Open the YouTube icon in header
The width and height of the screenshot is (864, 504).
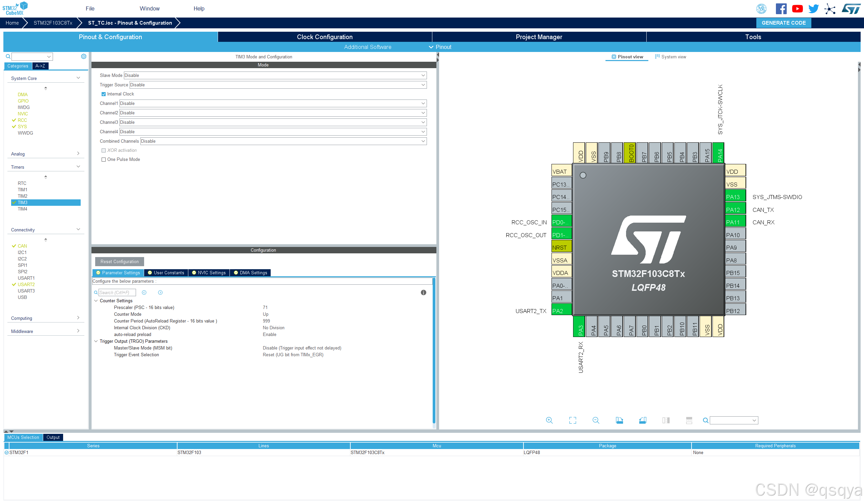pyautogui.click(x=797, y=8)
